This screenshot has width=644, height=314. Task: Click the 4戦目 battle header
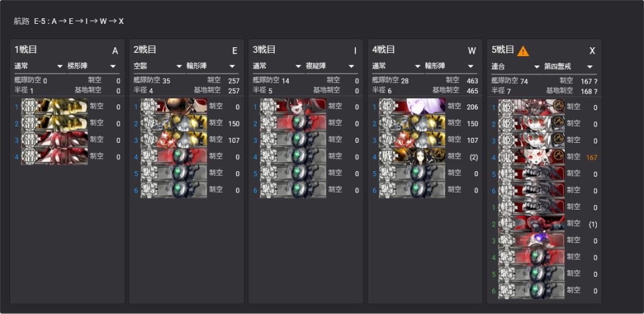[x=384, y=50]
